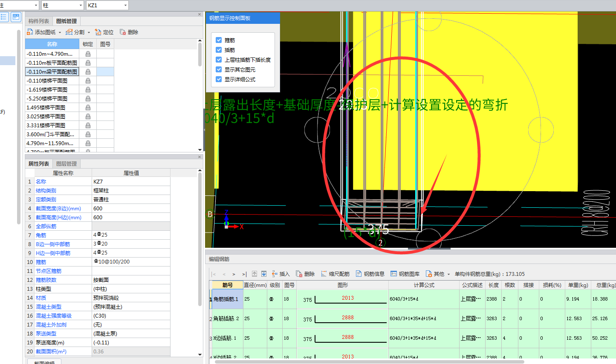The height and width of the screenshot is (364, 616).
Task: Open 钢筋信息 (rebar info)
Action: pos(370,274)
